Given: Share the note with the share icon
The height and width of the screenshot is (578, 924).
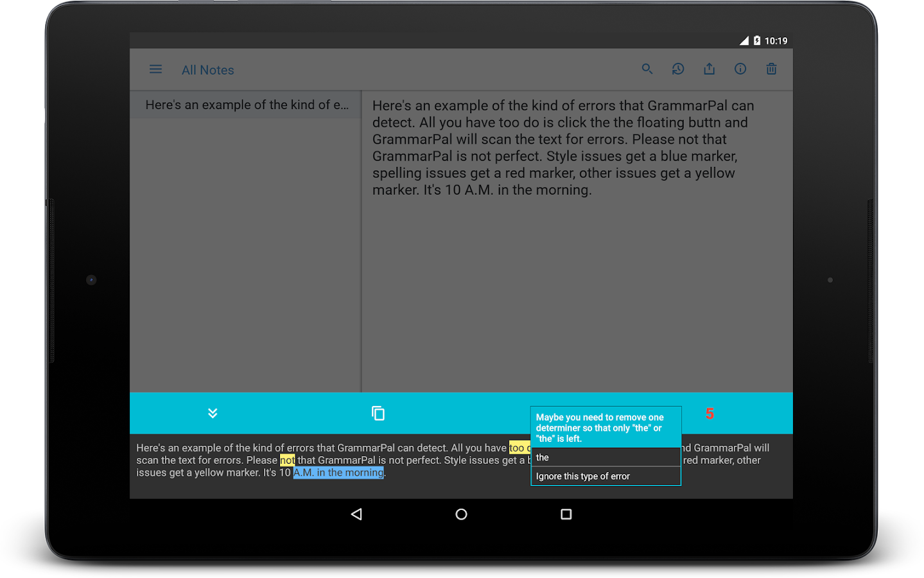Looking at the screenshot, I should coord(709,69).
